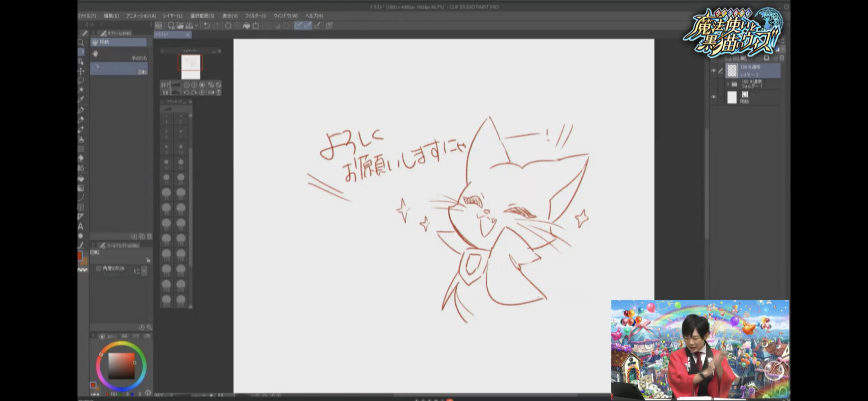The width and height of the screenshot is (868, 401).
Task: Select the Airbrush tool in toolbar
Action: coord(81,139)
